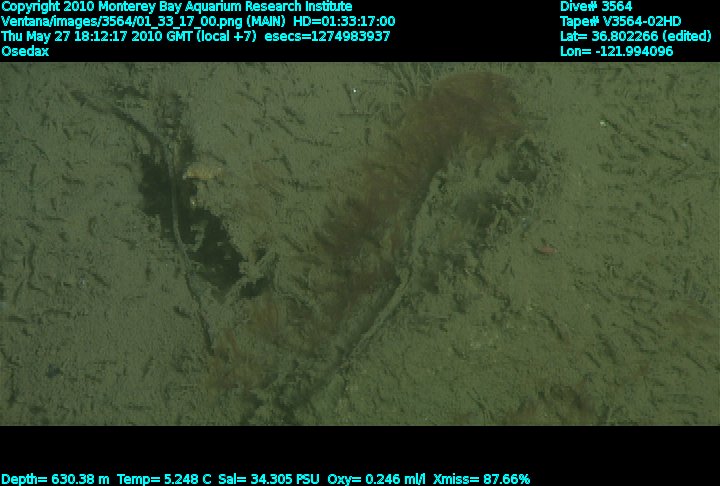Click the timecode 'HD=01:33:17:00'
720x486 pixels.
coord(344,22)
